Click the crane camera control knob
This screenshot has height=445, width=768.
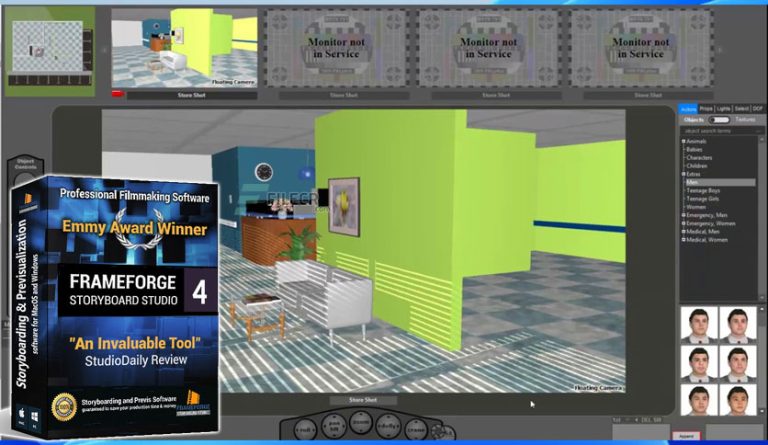click(416, 430)
